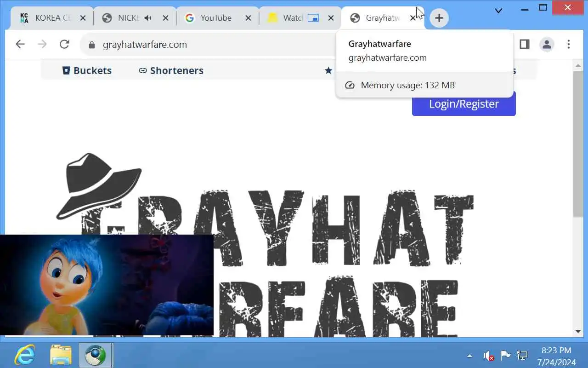Reload the grayhatwarfare.com page
This screenshot has height=368, width=588.
[64, 44]
